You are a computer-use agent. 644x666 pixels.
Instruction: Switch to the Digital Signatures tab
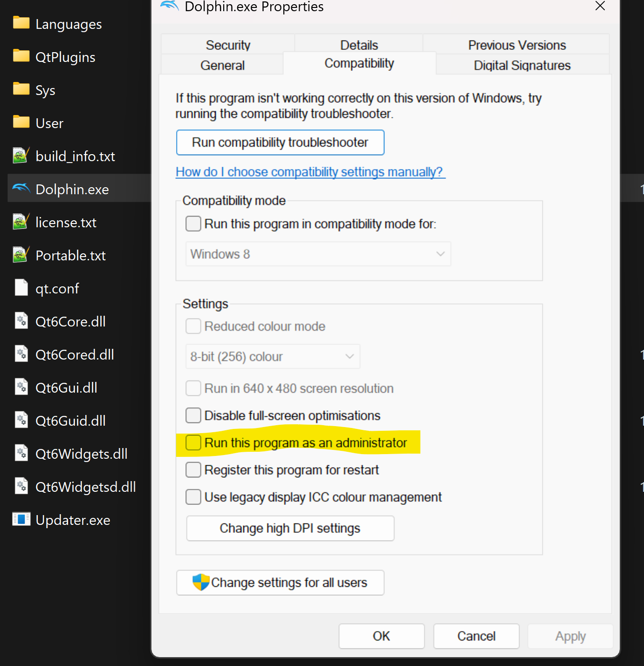522,65
